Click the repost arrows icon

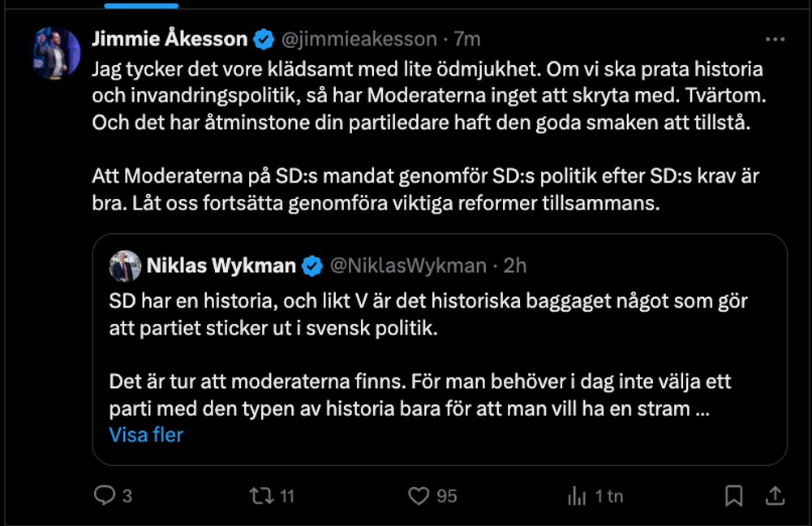pos(262,495)
